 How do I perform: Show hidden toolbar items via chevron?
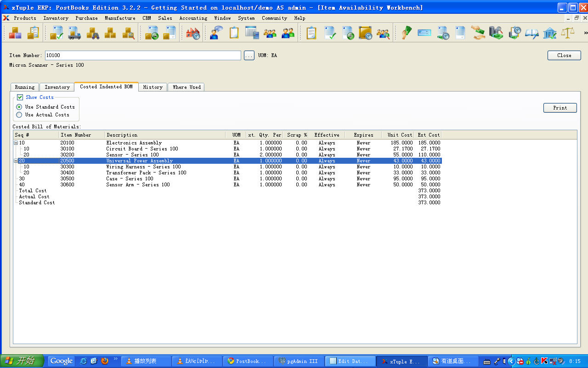click(x=585, y=33)
